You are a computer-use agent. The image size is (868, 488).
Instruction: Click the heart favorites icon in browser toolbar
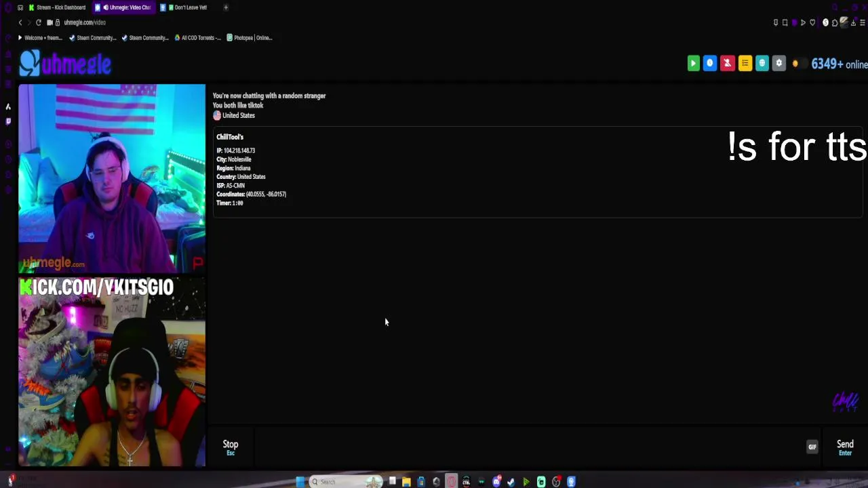(x=812, y=22)
